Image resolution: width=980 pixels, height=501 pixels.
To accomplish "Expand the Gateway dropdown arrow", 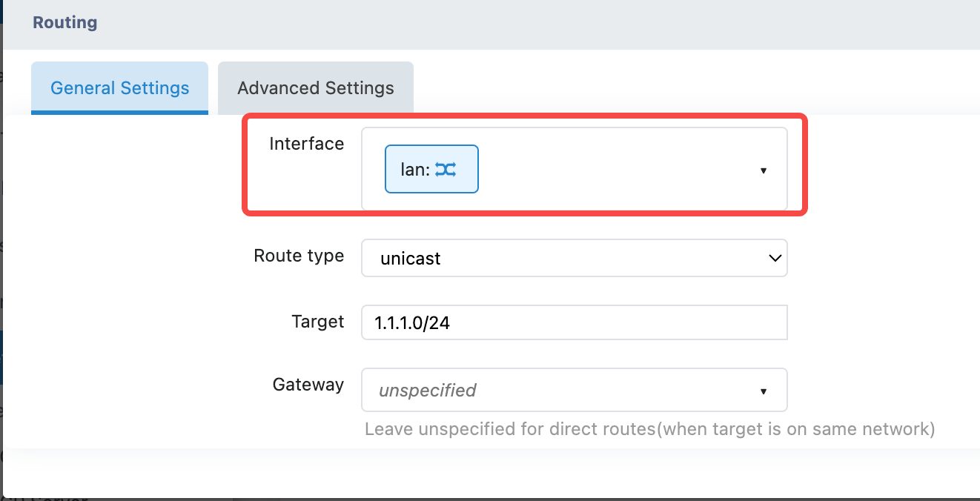I will [763, 391].
